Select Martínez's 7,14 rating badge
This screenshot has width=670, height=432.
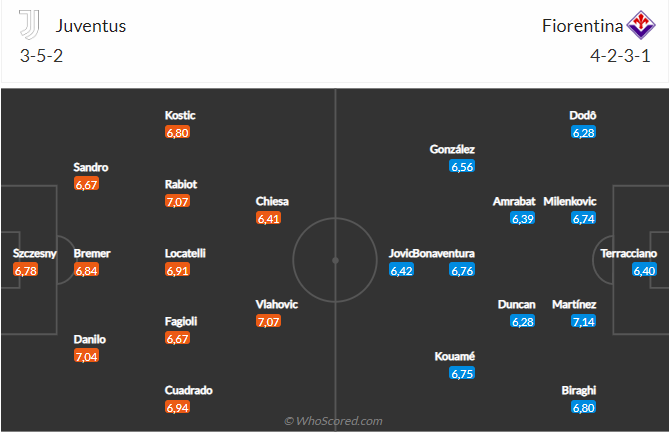pos(584,322)
